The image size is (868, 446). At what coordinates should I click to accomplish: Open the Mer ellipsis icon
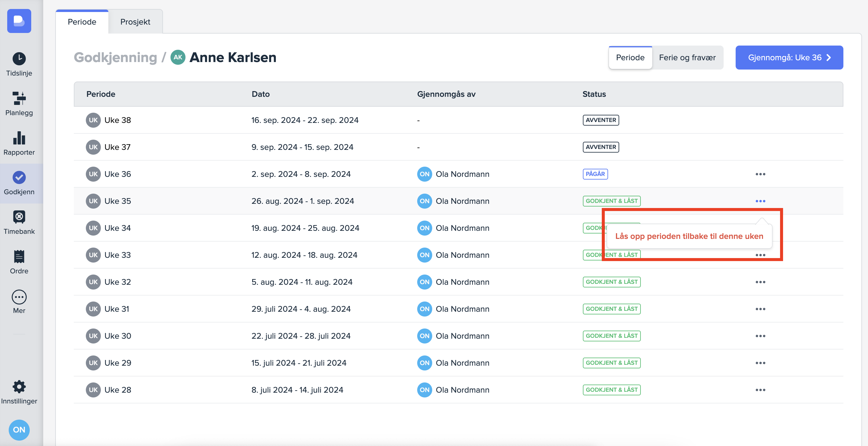click(19, 297)
